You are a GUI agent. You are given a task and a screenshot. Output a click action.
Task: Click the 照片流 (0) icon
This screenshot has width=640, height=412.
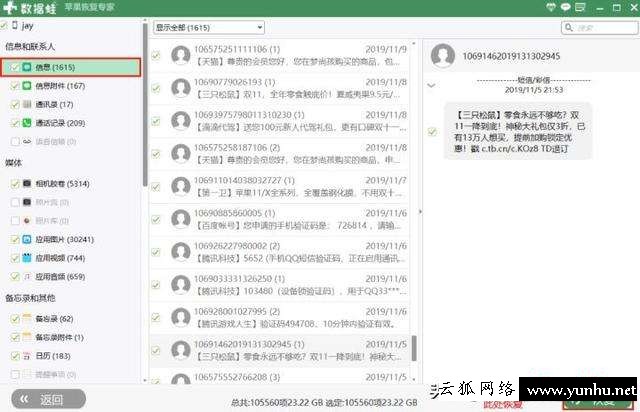[x=27, y=202]
